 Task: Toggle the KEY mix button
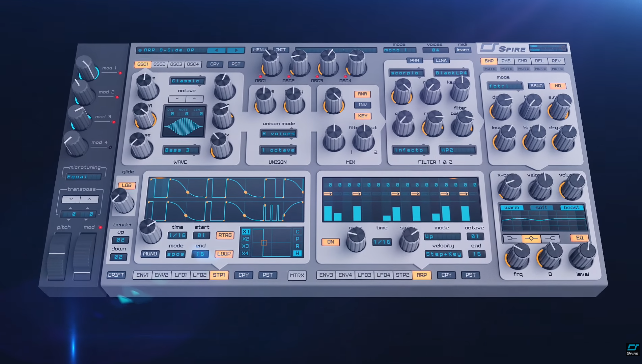pos(363,116)
